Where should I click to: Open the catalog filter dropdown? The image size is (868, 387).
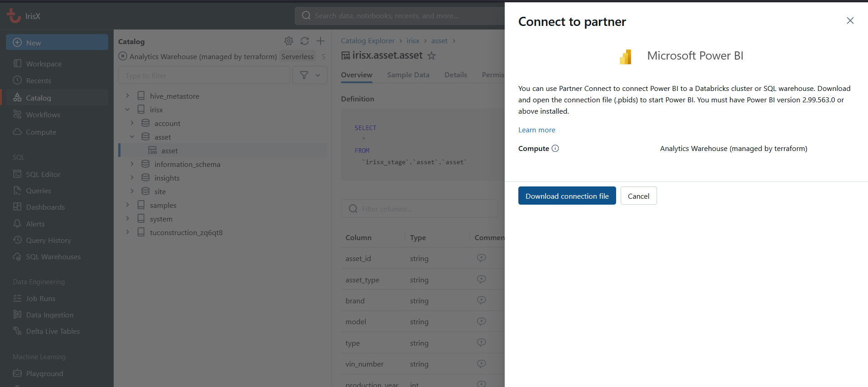coord(310,75)
